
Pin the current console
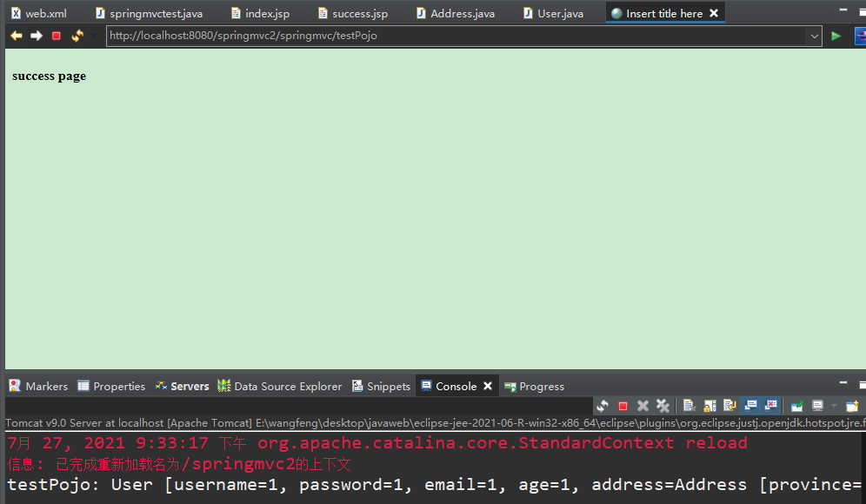click(x=797, y=407)
